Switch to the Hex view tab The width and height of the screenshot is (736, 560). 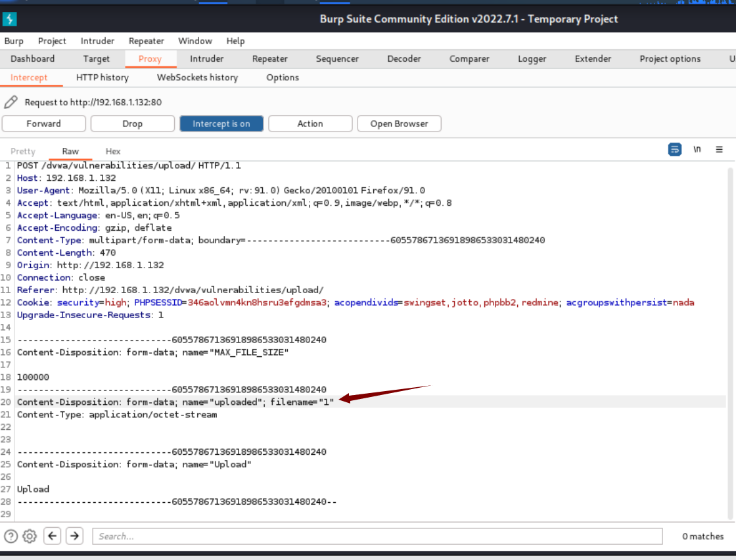click(112, 151)
